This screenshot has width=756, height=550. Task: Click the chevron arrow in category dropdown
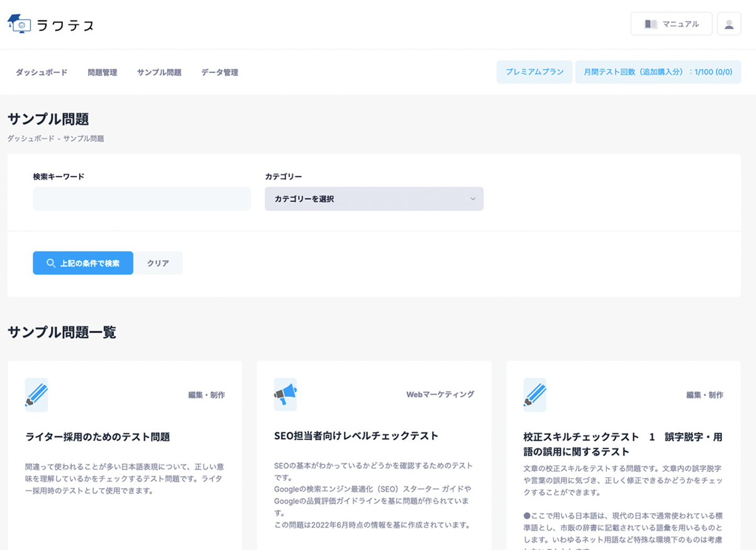[x=472, y=199]
